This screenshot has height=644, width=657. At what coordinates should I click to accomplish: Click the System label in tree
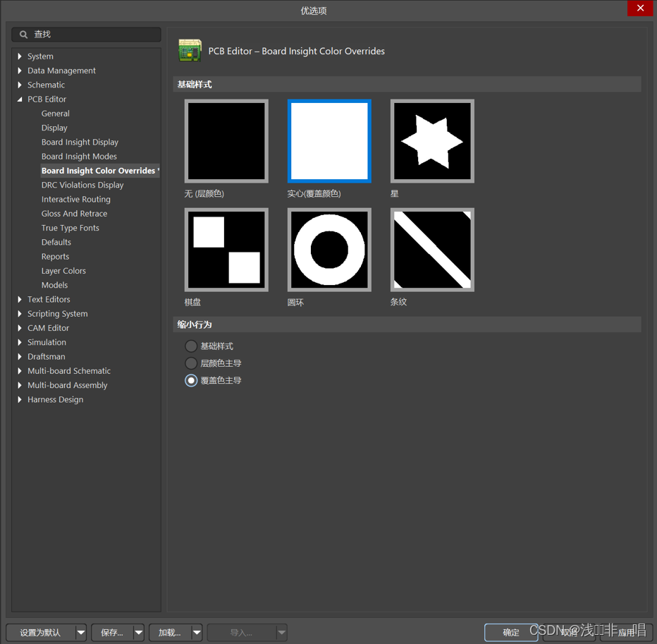40,56
